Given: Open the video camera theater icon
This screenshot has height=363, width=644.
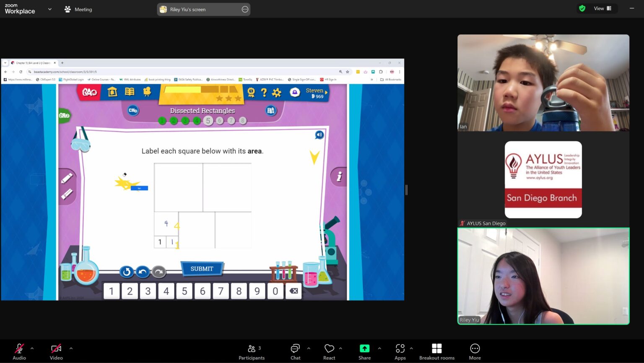Looking at the screenshot, I should (x=147, y=92).
